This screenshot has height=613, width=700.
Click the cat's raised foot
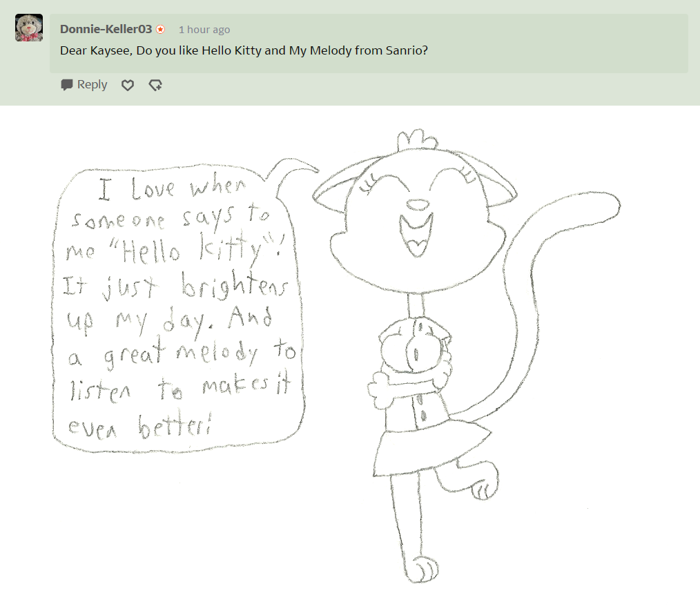pyautogui.click(x=485, y=485)
